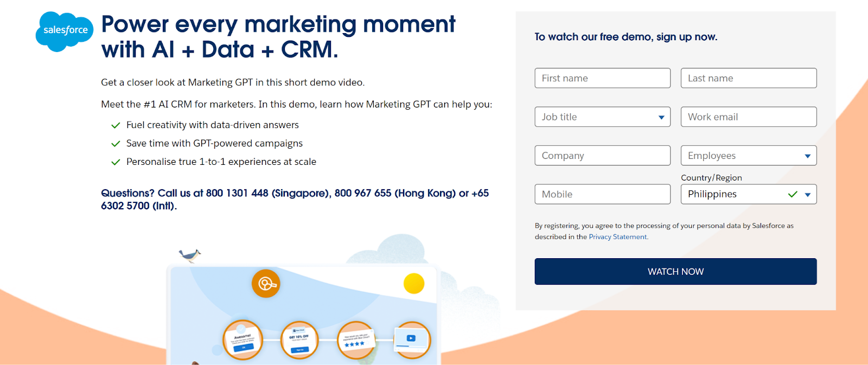The width and height of the screenshot is (868, 365).
Task: Click the 'Country/Region' field label
Action: [711, 178]
